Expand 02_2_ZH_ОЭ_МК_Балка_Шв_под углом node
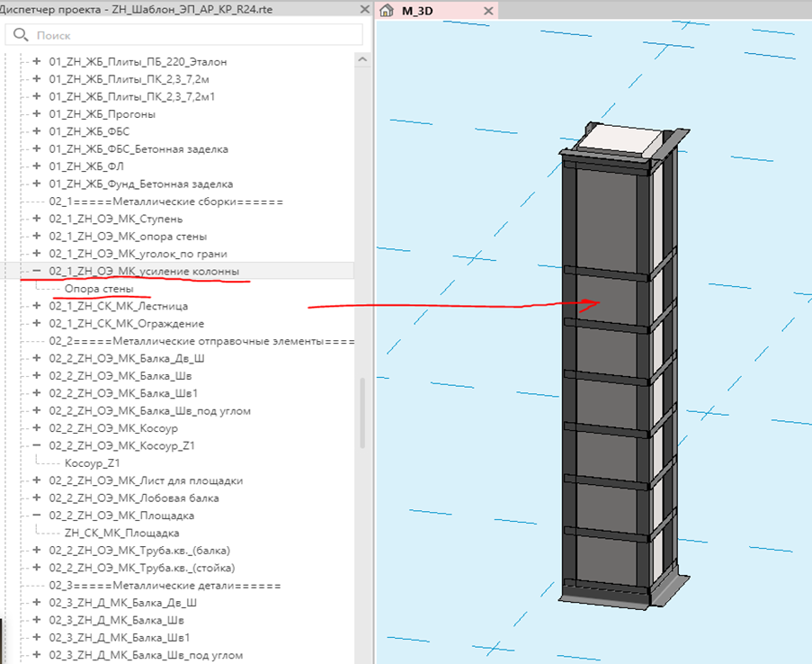This screenshot has height=664, width=812. pyautogui.click(x=37, y=410)
